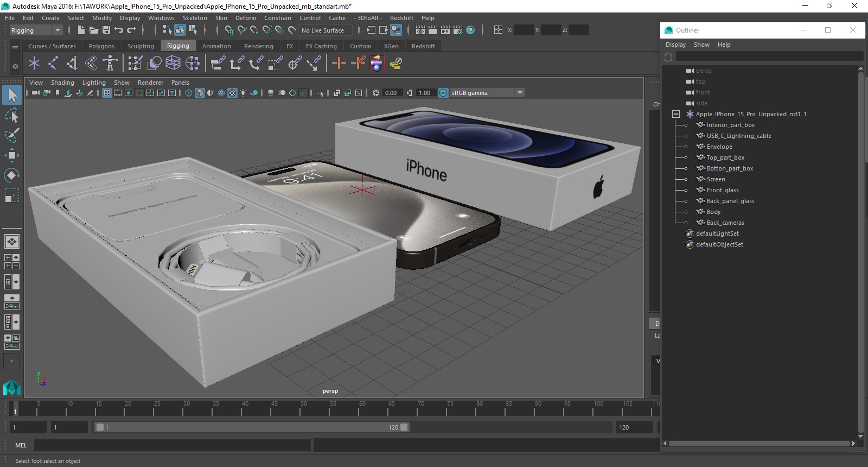Click the time range slider bar
Screen dimensions: 868x467
(252, 427)
